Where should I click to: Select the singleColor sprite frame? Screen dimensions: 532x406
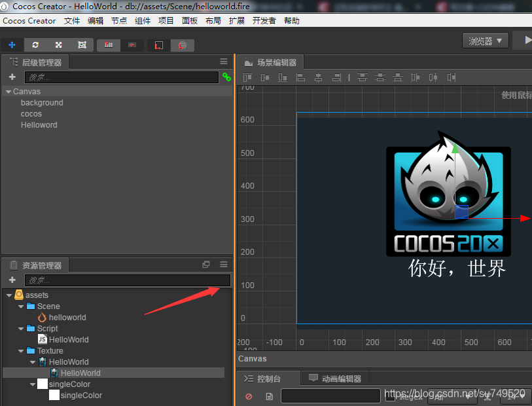[81, 395]
